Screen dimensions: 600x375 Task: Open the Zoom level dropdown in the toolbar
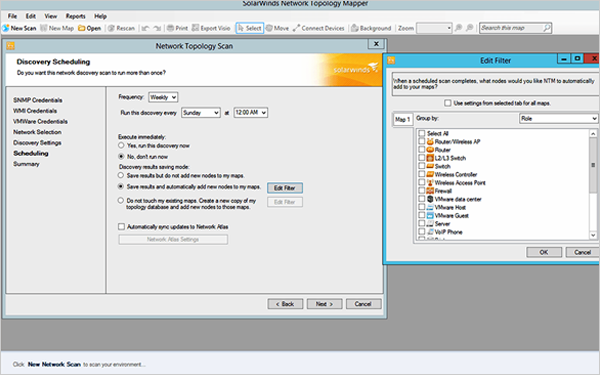(434, 28)
